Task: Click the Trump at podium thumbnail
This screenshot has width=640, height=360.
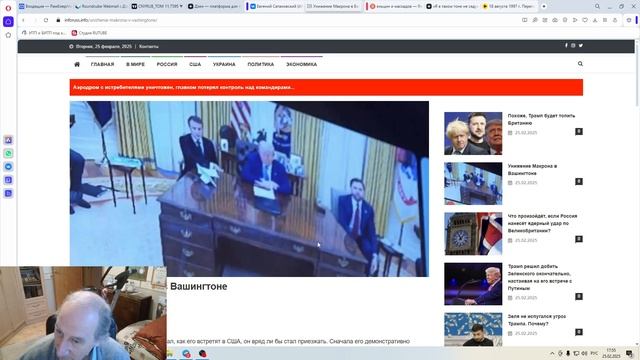Action: pos(473,284)
